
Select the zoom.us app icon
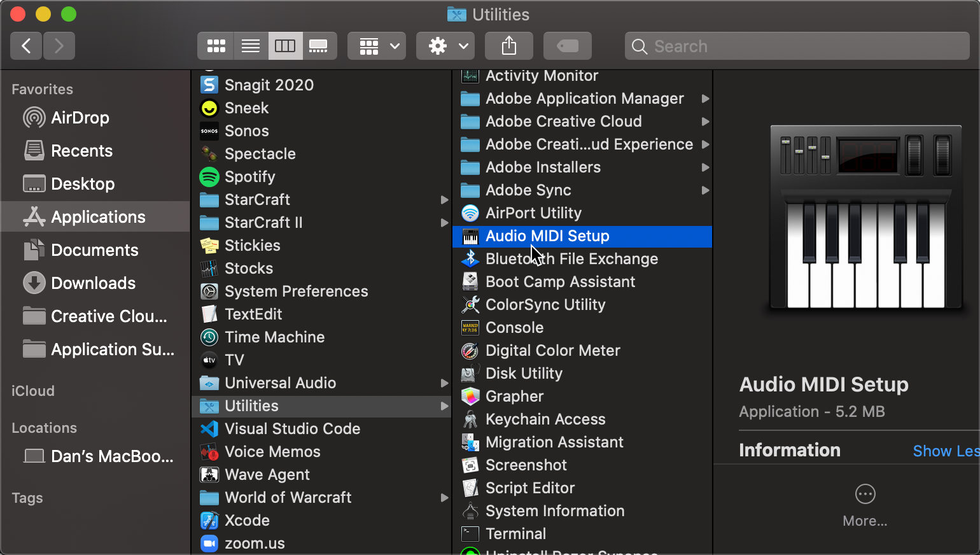(209, 544)
